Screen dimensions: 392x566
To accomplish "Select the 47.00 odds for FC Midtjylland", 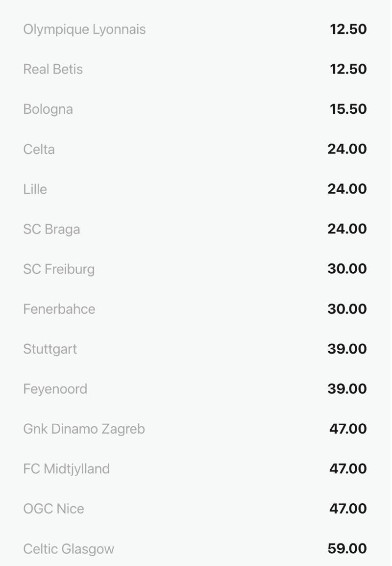I will (x=348, y=469).
